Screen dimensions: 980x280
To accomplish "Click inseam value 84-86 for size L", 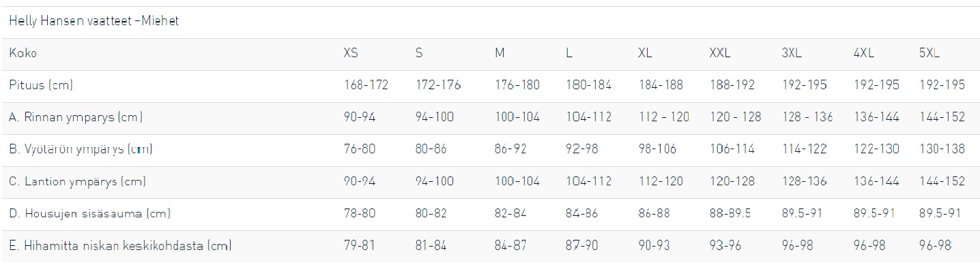I will (x=581, y=213).
